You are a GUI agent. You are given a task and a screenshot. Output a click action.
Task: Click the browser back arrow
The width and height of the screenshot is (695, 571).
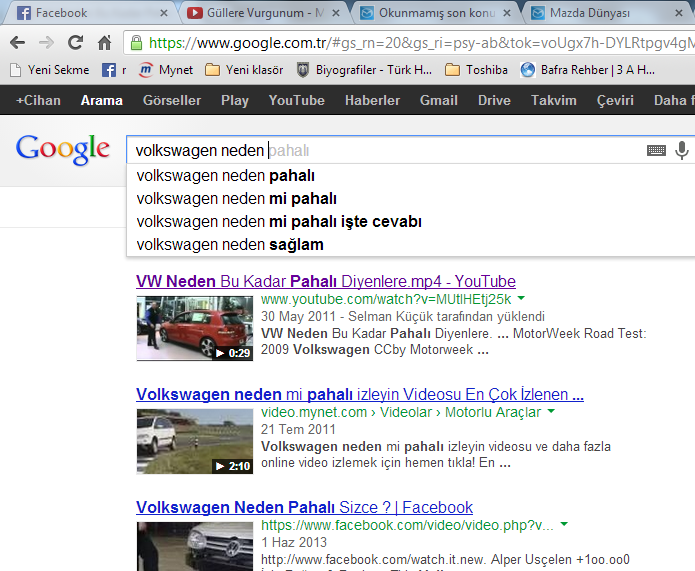point(17,43)
